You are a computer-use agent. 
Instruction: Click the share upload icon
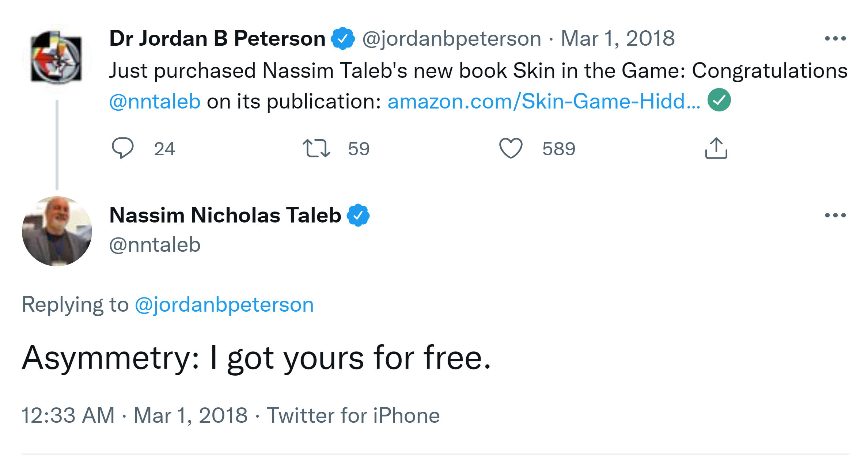pos(716,148)
